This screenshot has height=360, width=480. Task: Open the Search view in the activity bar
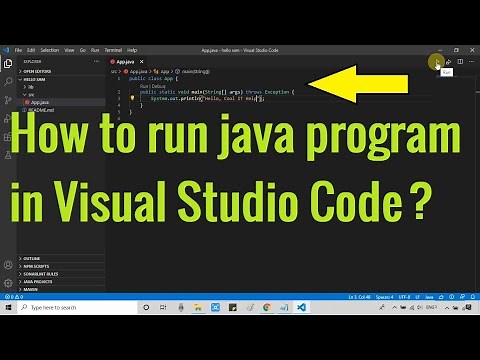[x=8, y=81]
